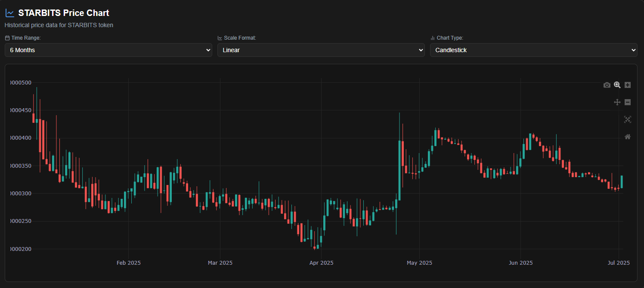Image resolution: width=644 pixels, height=288 pixels.
Task: Reset axes with the home icon
Action: point(628,137)
